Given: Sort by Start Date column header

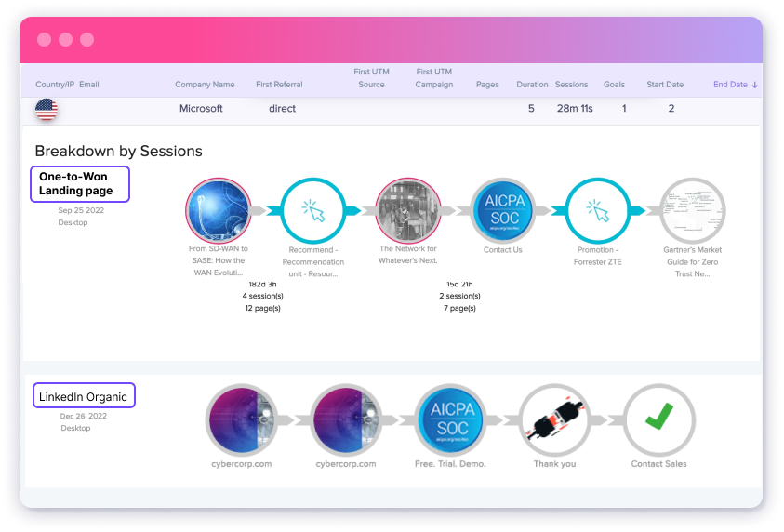Looking at the screenshot, I should click(665, 85).
